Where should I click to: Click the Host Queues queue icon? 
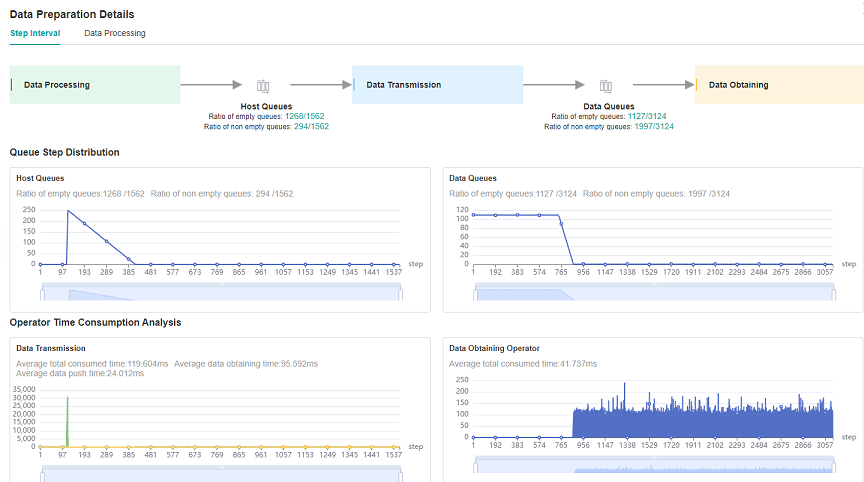[263, 86]
